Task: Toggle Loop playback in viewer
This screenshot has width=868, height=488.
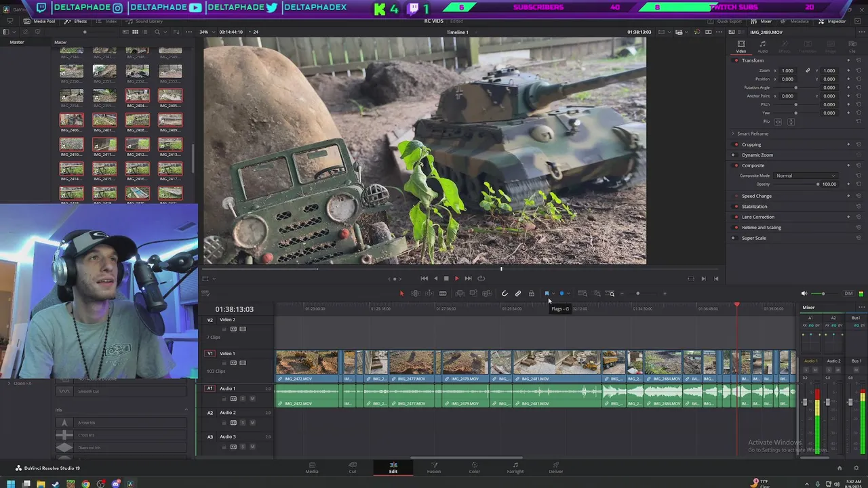Action: click(x=481, y=279)
